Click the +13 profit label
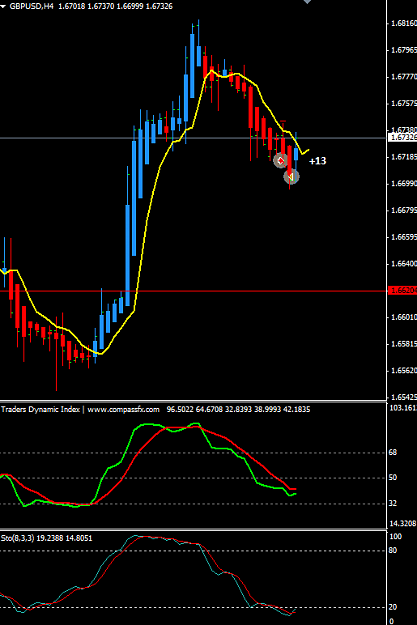The width and height of the screenshot is (417, 625). 318,161
